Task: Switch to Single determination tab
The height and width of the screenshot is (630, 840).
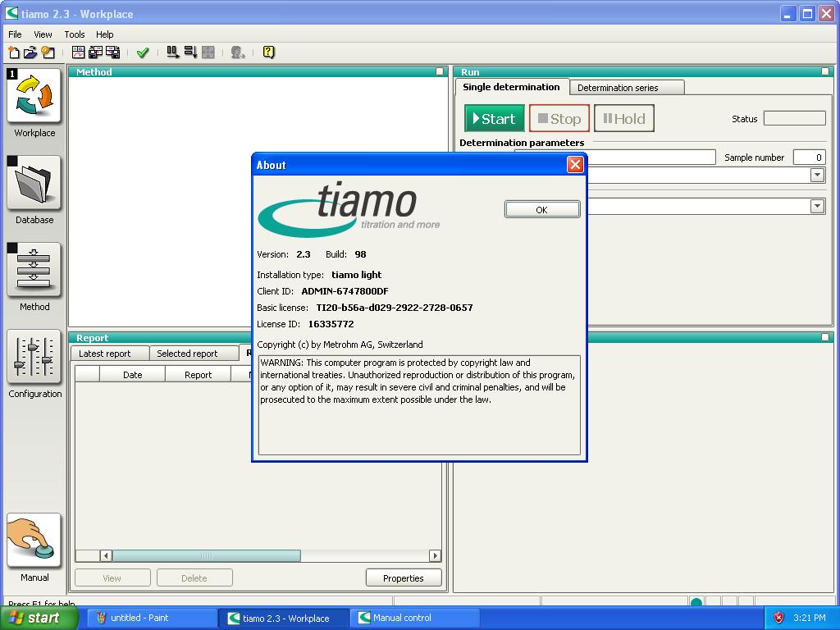Action: click(511, 87)
